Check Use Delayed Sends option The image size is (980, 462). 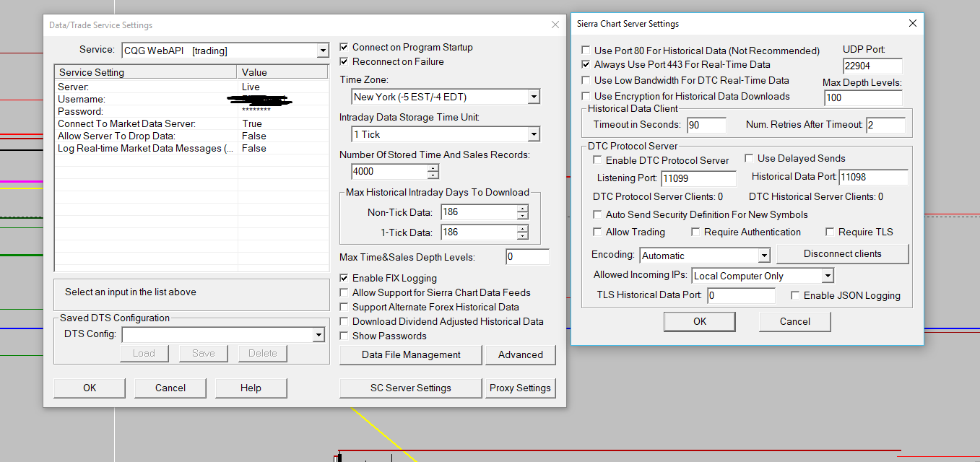tap(749, 158)
